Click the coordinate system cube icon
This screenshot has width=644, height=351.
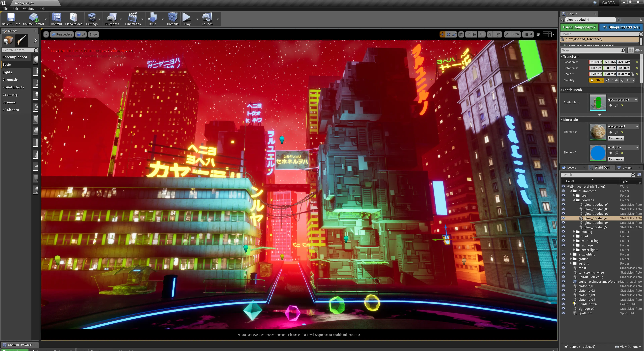pos(461,35)
